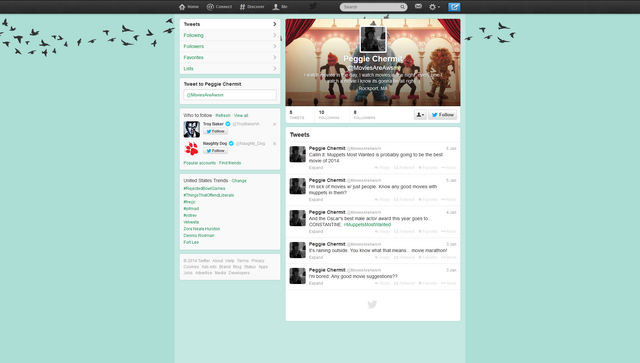Viewport: 640px width, 363px height.
Task: Go to Home in top navigation
Action: (189, 7)
